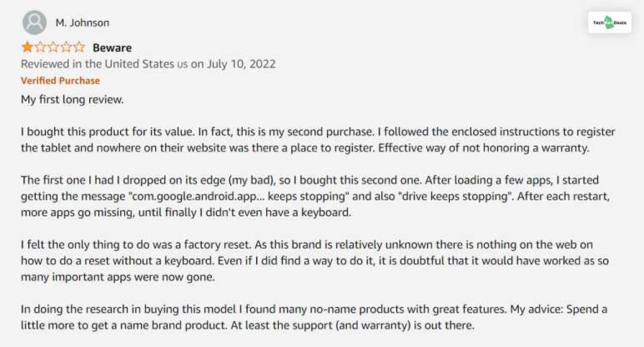Click the fourth empty rating star

point(66,47)
